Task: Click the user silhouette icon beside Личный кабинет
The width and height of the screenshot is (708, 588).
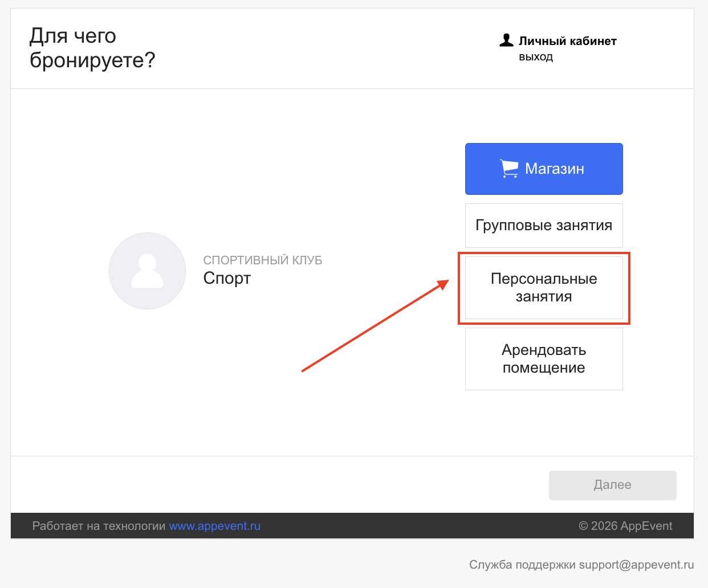Action: (x=506, y=40)
